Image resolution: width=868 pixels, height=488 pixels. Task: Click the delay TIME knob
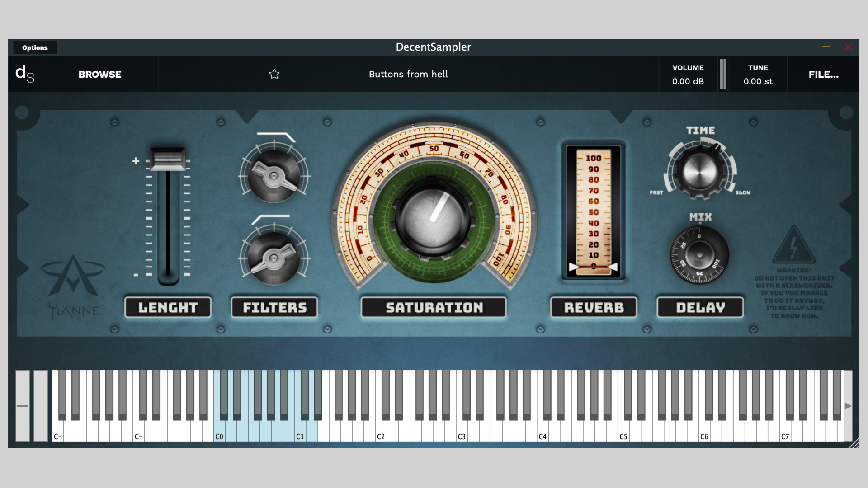coord(700,172)
